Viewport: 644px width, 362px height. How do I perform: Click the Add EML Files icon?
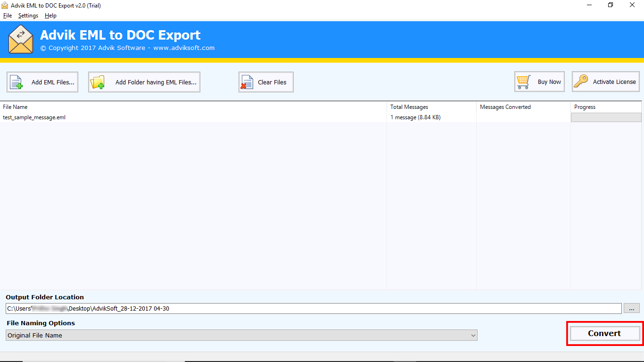(x=17, y=82)
